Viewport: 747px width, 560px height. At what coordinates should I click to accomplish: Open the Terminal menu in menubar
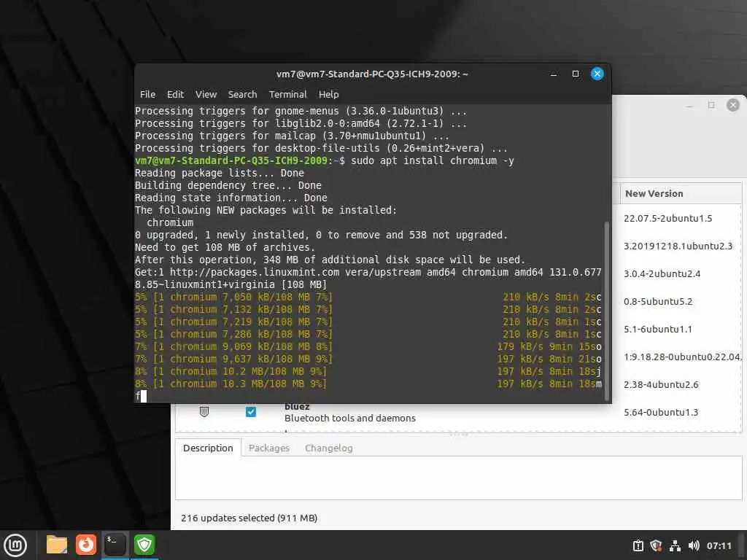point(287,94)
